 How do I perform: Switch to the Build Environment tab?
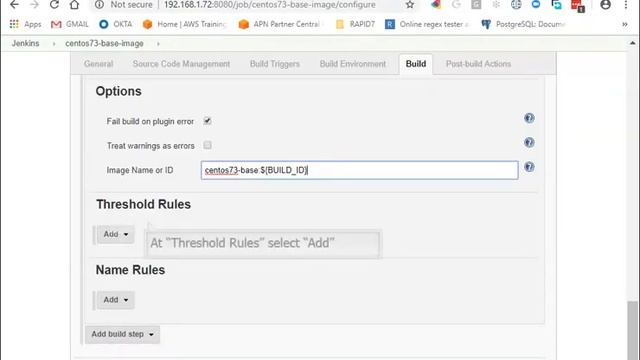[x=353, y=64]
